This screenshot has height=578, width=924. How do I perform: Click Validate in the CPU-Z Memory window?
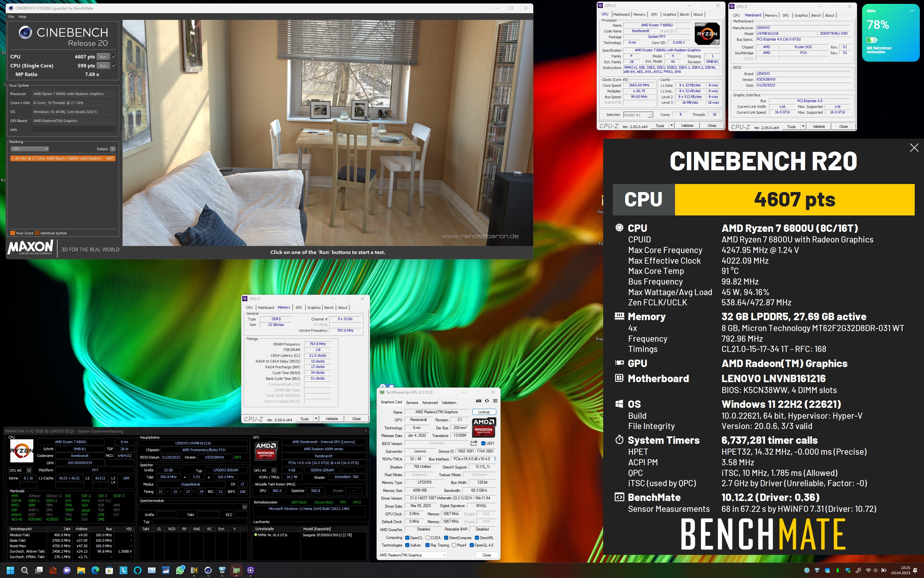331,419
